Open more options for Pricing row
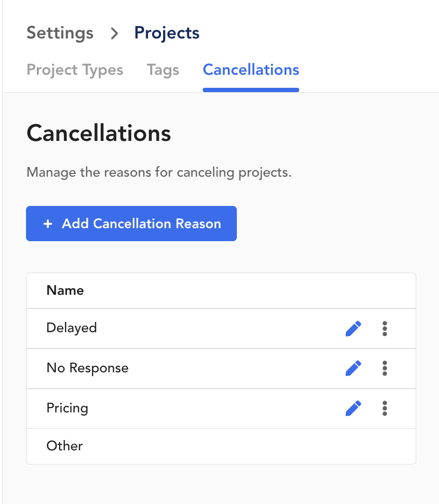Image resolution: width=439 pixels, height=504 pixels. pos(385,408)
